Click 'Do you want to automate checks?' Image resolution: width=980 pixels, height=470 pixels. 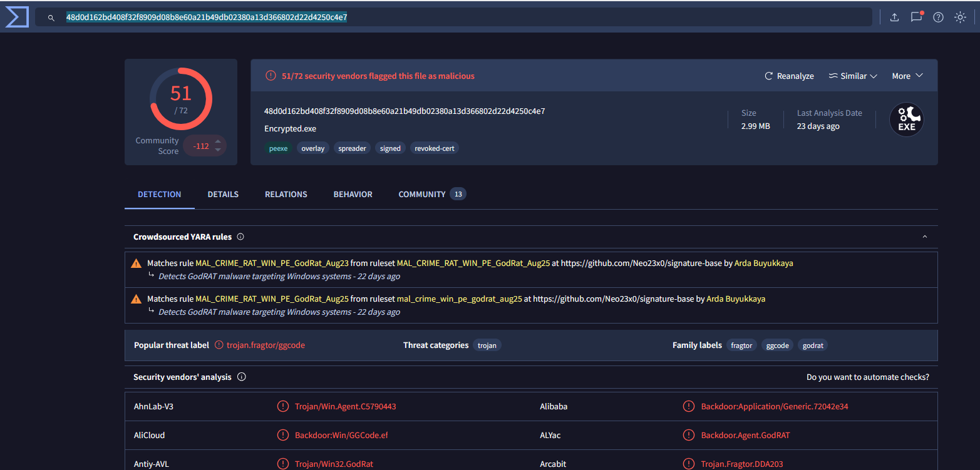(868, 377)
